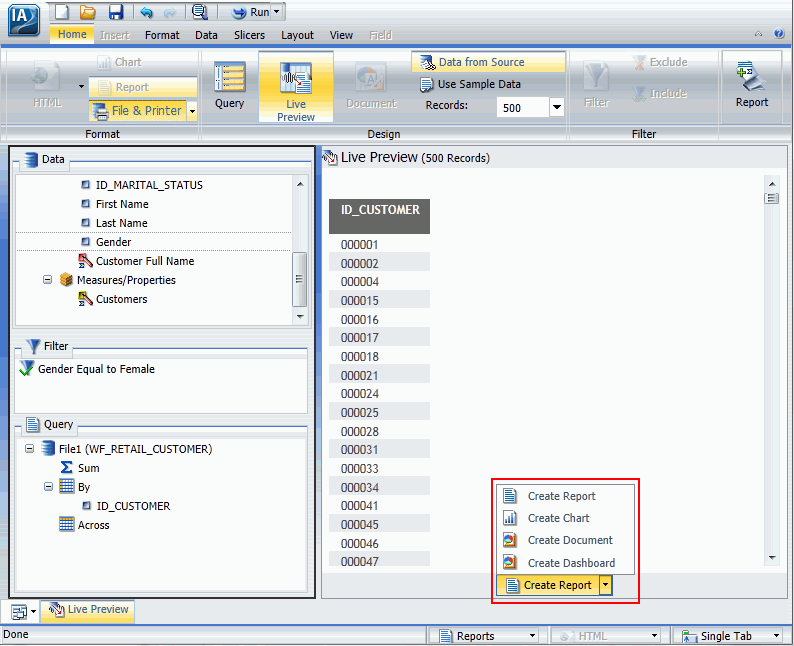Click the preview magnifier icon in toolbar
This screenshot has height=646, width=794.
pyautogui.click(x=200, y=12)
